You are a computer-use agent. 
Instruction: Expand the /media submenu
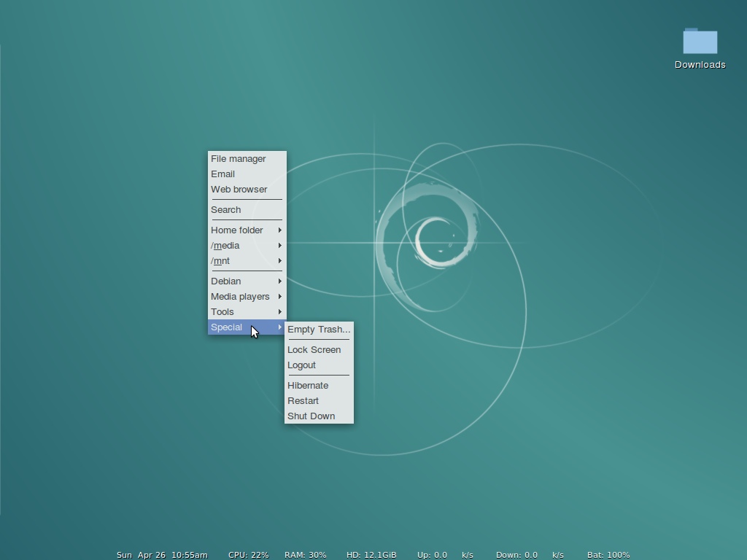coord(247,246)
